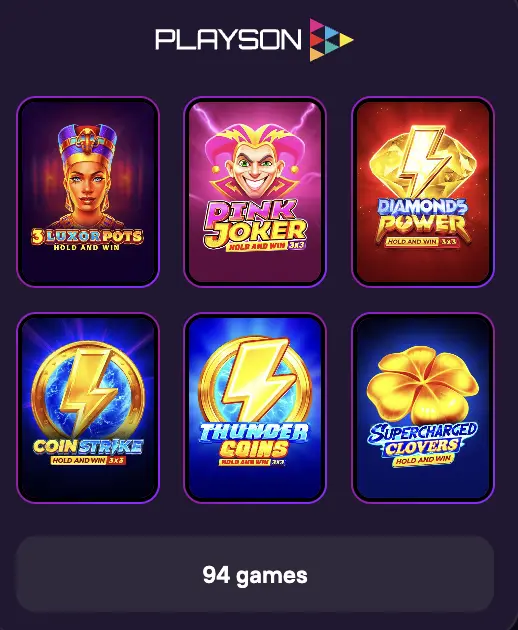Open the 3 Luxor Pots game card
The width and height of the screenshot is (518, 630).
88,192
